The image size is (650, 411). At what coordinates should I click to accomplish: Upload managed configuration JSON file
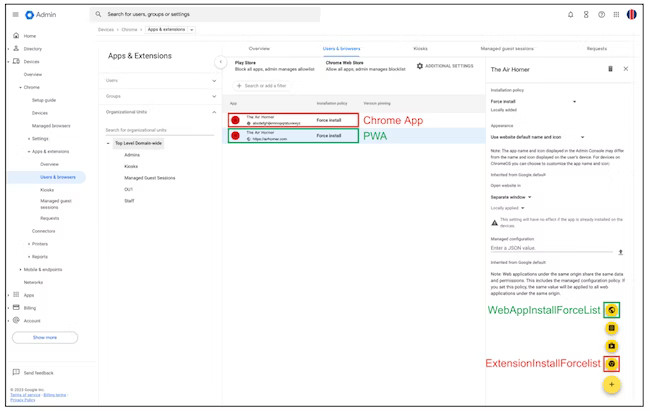coord(621,252)
